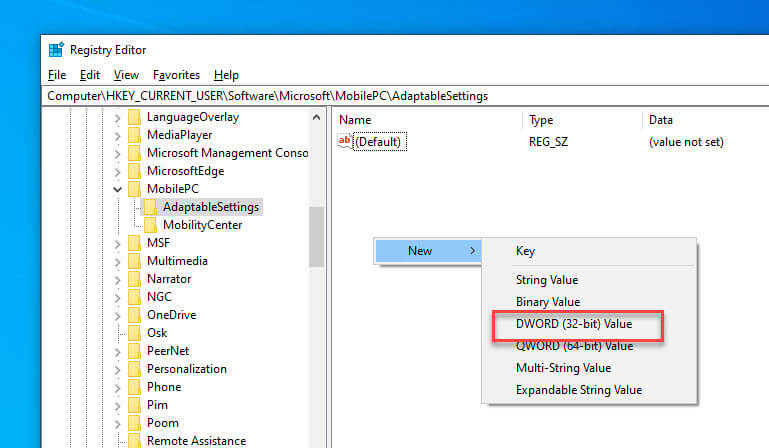
Task: Select the (Default) value name
Action: (379, 142)
